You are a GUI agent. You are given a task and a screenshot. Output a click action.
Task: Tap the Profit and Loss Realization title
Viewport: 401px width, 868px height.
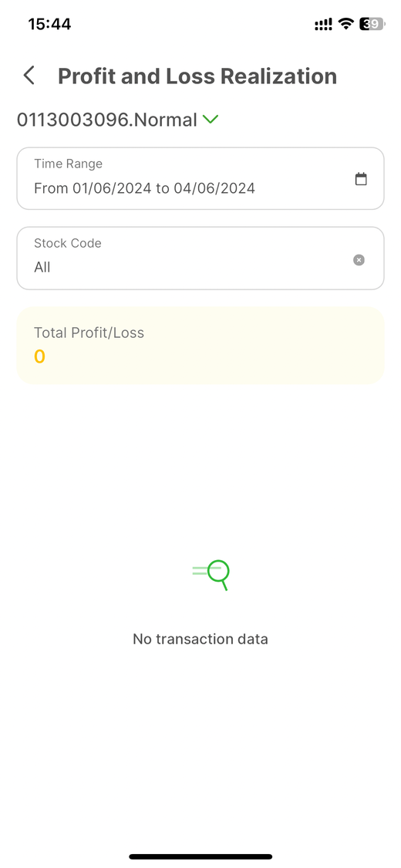(x=197, y=76)
